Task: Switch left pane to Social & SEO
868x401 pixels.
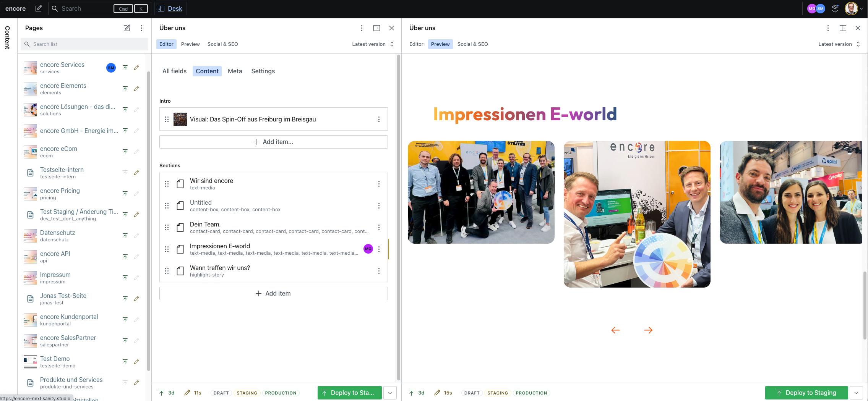Action: click(x=223, y=44)
